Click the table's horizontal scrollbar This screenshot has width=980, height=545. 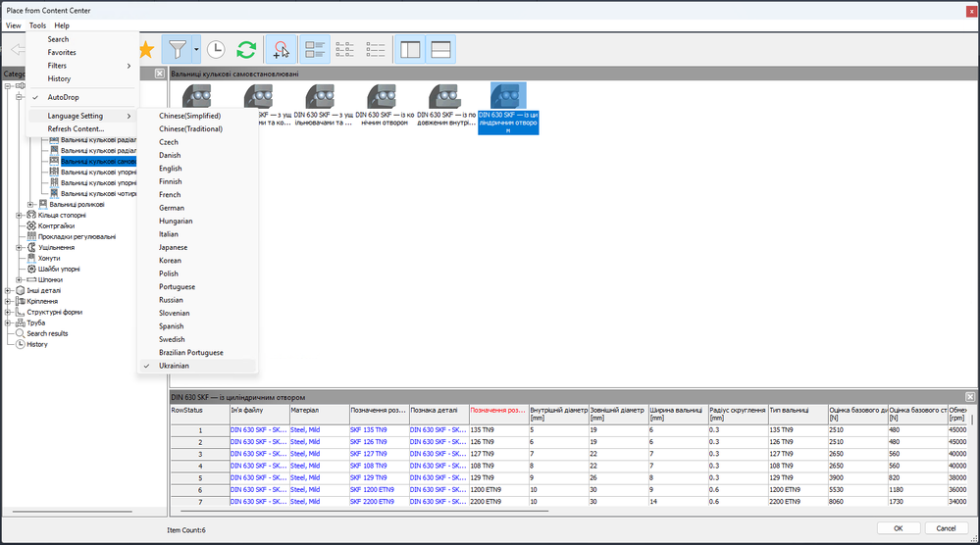(x=359, y=511)
